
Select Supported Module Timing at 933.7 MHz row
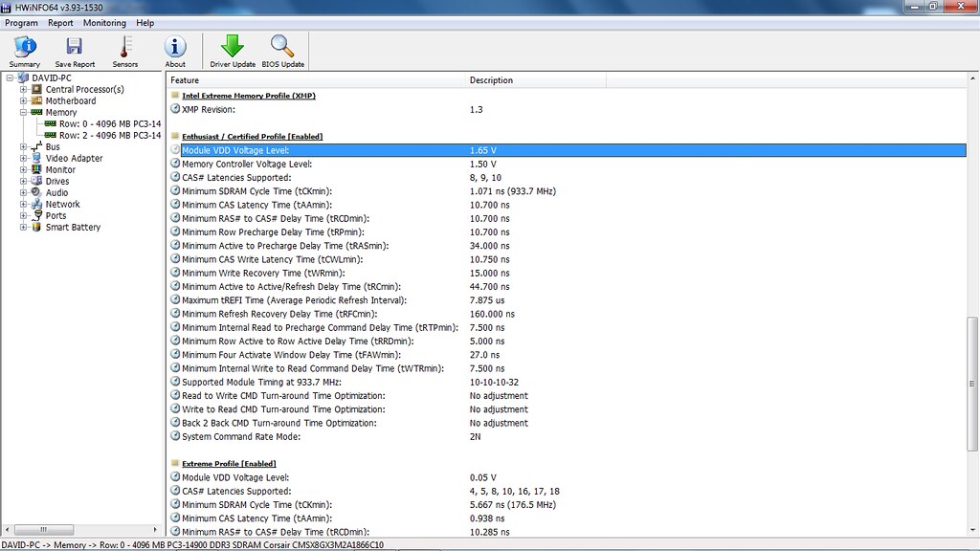click(x=568, y=382)
